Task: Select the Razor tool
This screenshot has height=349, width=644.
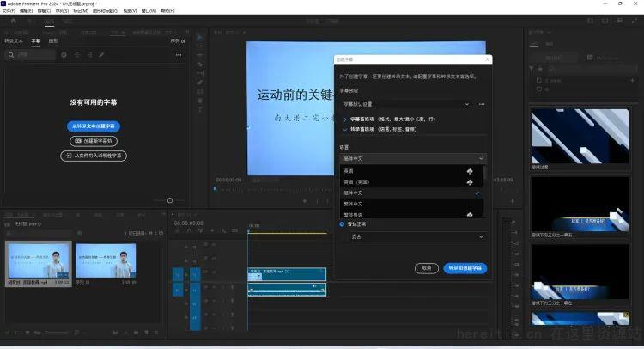Action: (x=200, y=64)
